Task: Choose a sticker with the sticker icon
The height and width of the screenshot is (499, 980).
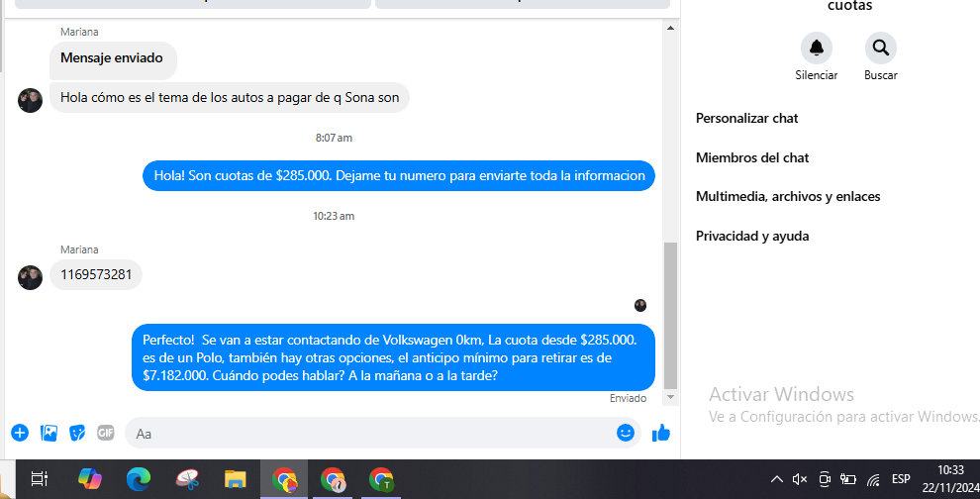Action: [77, 433]
